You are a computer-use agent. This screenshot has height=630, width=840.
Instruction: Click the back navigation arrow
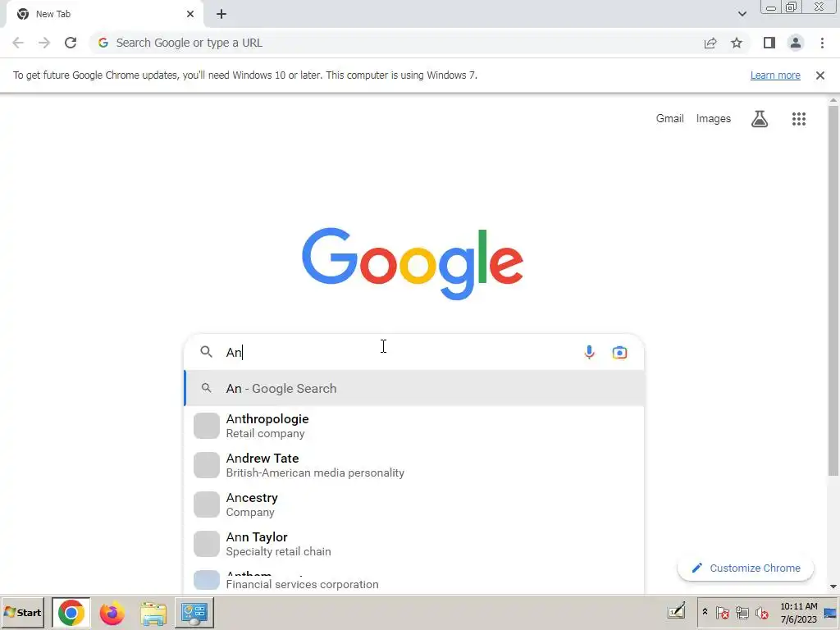(x=18, y=43)
